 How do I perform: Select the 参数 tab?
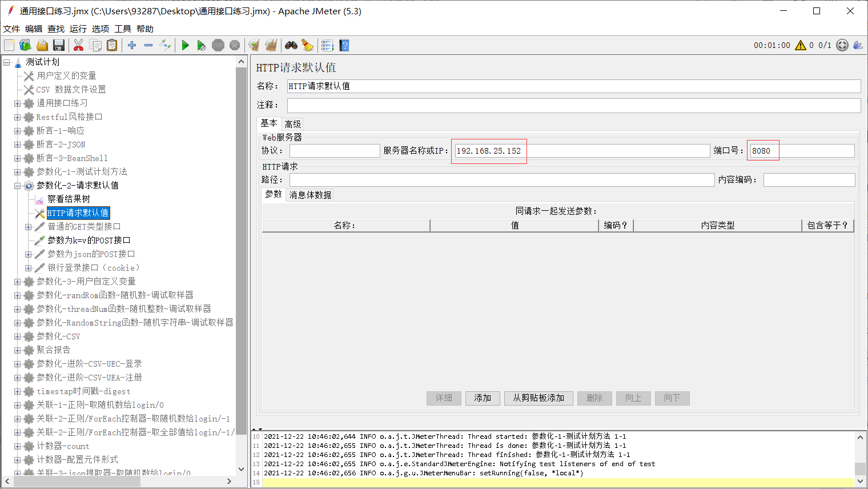pyautogui.click(x=274, y=194)
